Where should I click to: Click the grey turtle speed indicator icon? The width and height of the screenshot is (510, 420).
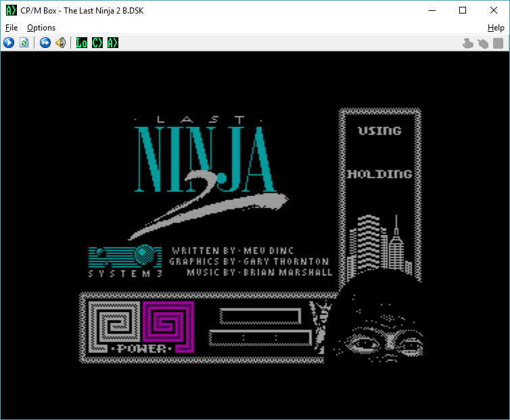pyautogui.click(x=483, y=43)
